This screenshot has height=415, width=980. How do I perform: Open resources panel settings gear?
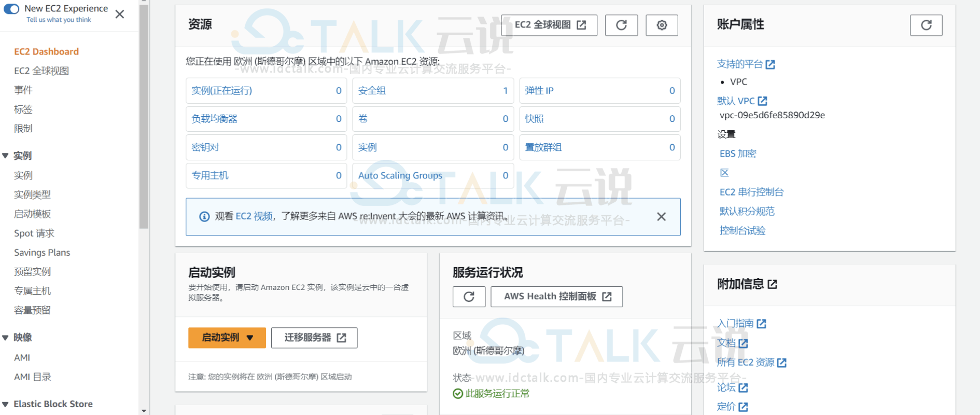click(662, 25)
